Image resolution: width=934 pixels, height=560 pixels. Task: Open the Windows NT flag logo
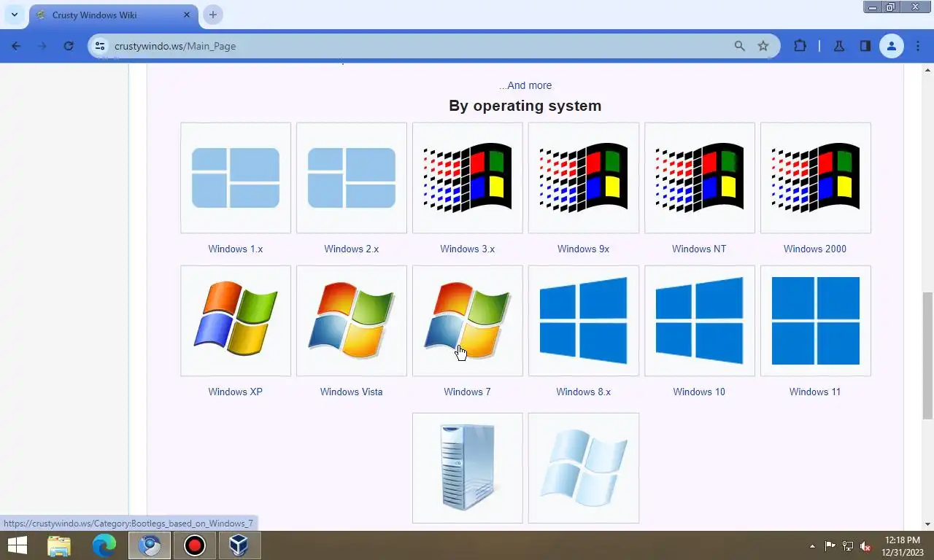[700, 178]
